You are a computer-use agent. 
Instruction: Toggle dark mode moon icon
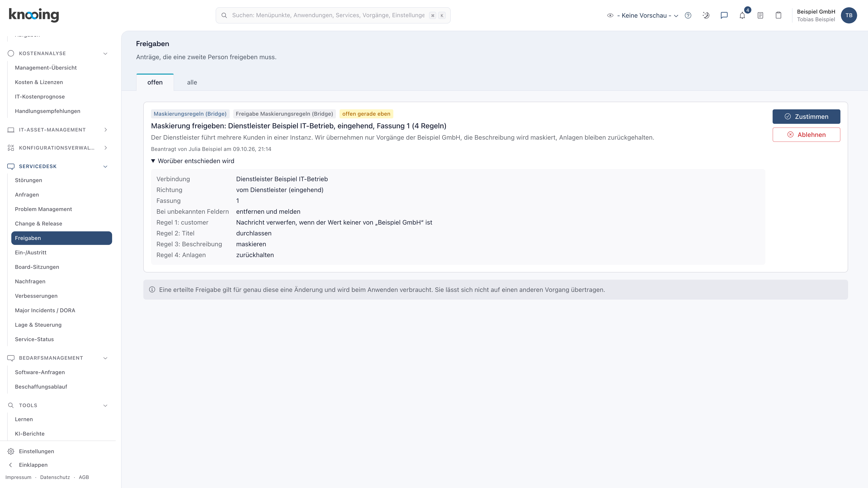[706, 16]
